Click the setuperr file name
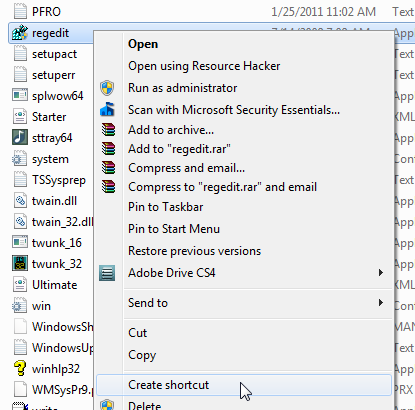The height and width of the screenshot is (410, 415). [53, 75]
